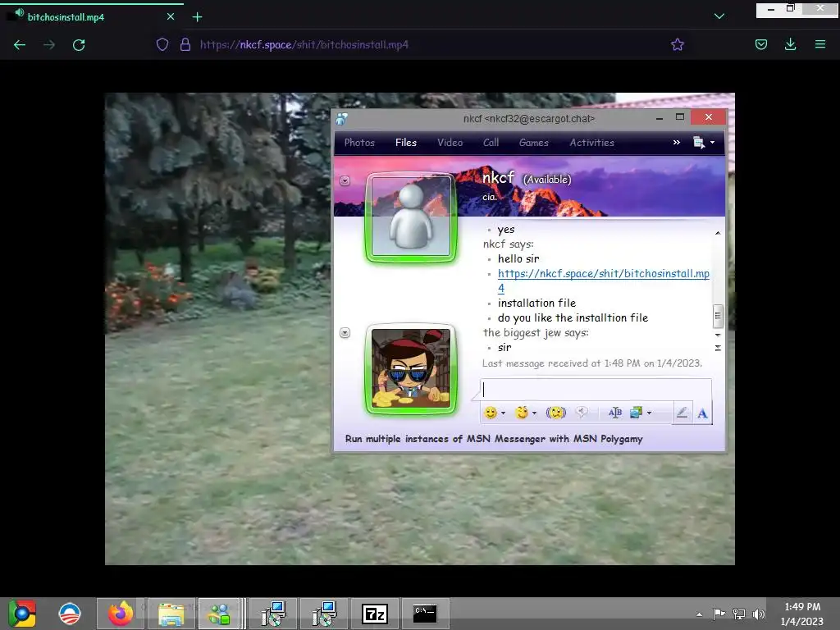
Task: Close the bitchosinstall.mp4 browser tab
Action: pyautogui.click(x=171, y=16)
